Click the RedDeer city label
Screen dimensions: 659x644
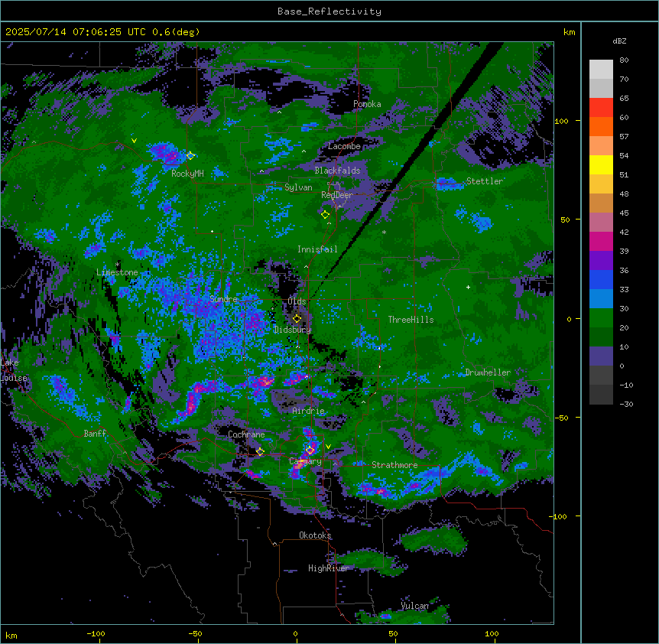tap(337, 195)
